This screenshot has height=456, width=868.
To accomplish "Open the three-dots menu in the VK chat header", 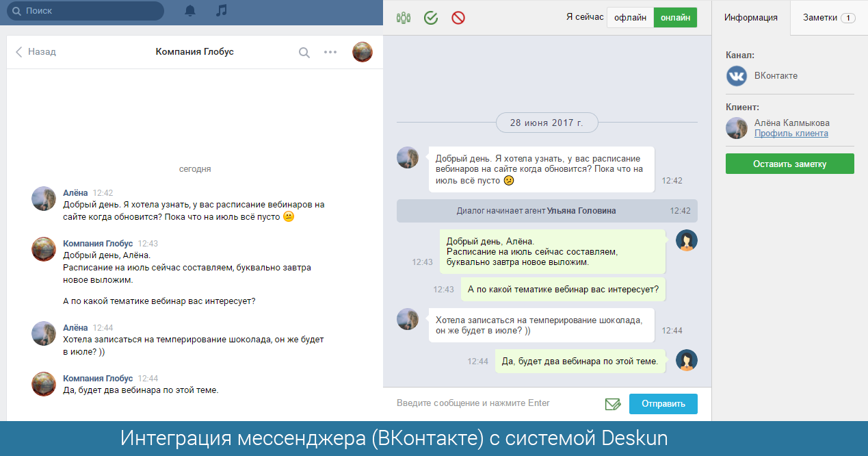I will [x=330, y=52].
